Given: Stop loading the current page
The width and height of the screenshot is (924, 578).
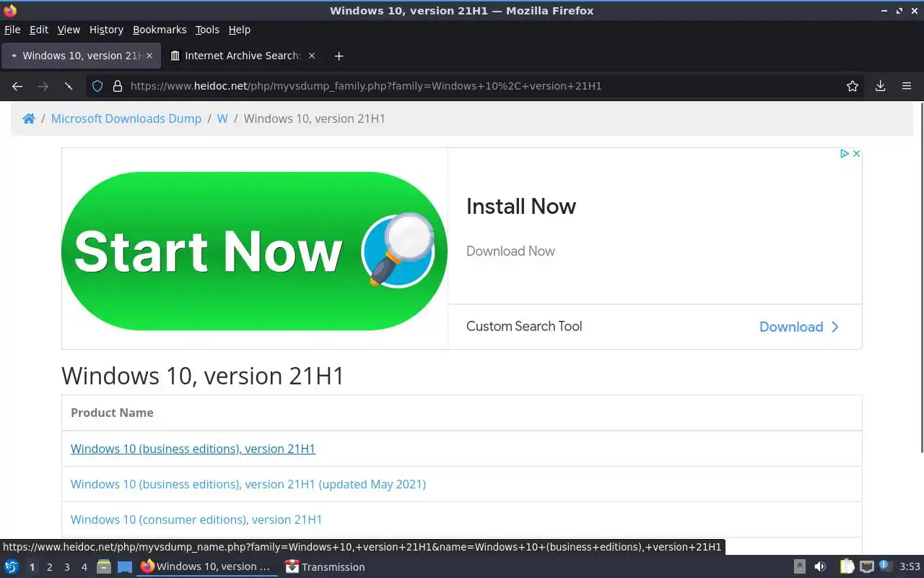Looking at the screenshot, I should pos(69,86).
